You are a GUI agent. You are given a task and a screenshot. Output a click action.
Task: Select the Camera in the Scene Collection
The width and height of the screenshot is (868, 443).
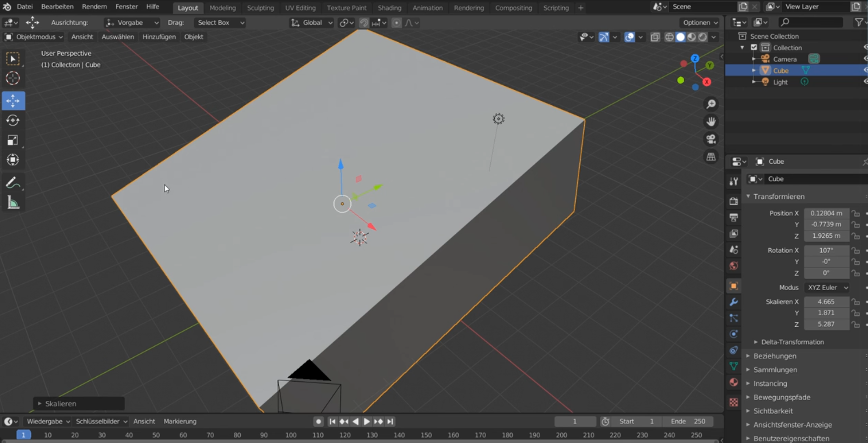pos(784,59)
